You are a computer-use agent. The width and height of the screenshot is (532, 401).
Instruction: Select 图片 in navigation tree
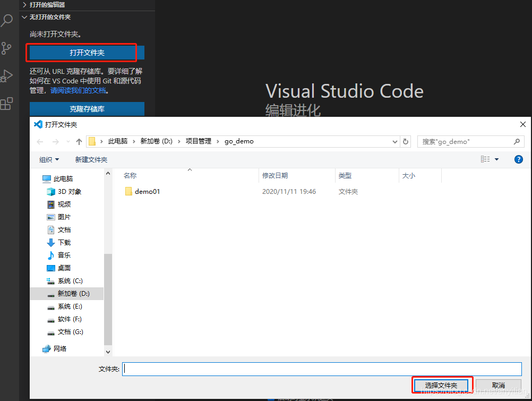pyautogui.click(x=64, y=217)
